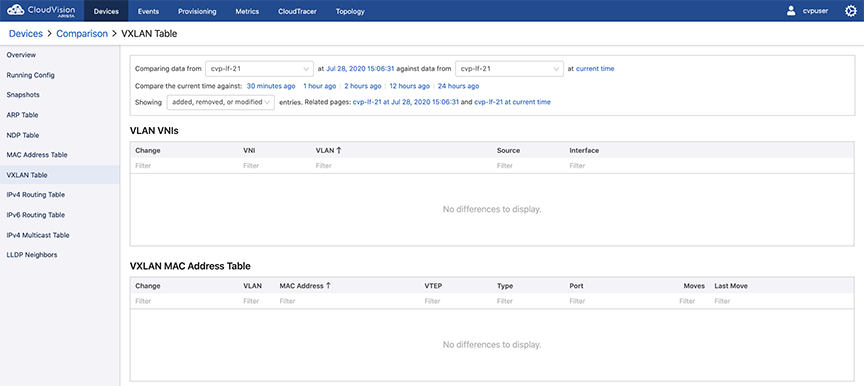Click the Comparison breadcrumb link
864x386 pixels.
[x=82, y=34]
